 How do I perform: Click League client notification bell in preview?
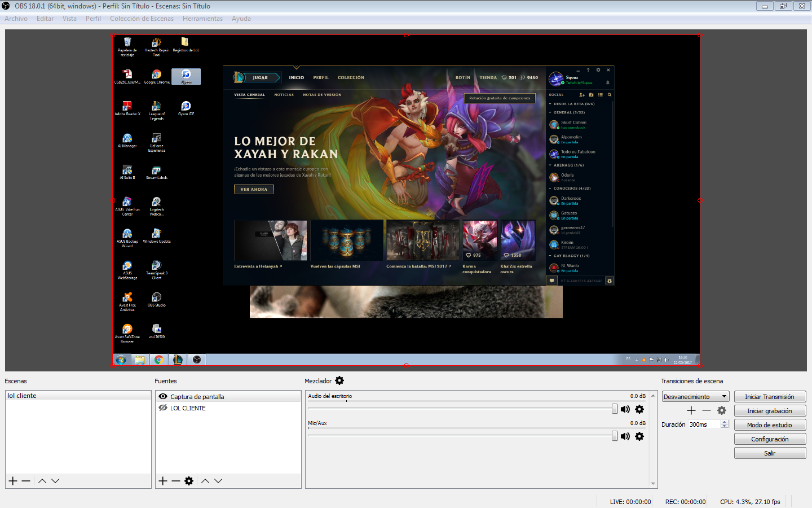pyautogui.click(x=607, y=82)
